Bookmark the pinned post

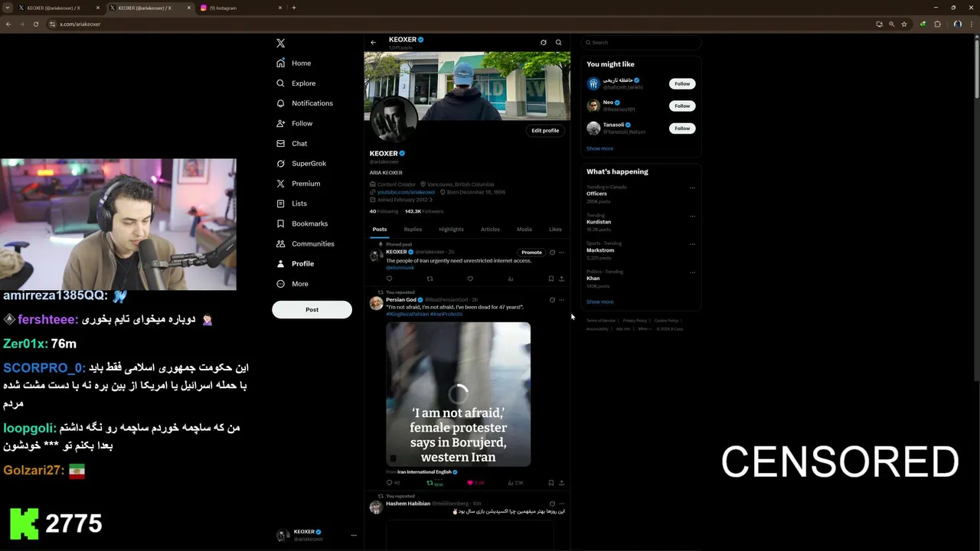(x=550, y=279)
